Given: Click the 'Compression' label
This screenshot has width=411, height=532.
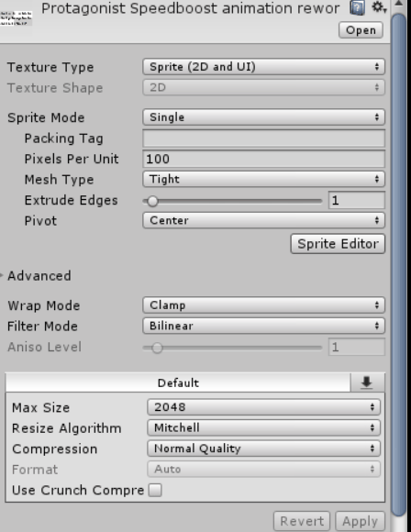Looking at the screenshot, I should (55, 449).
